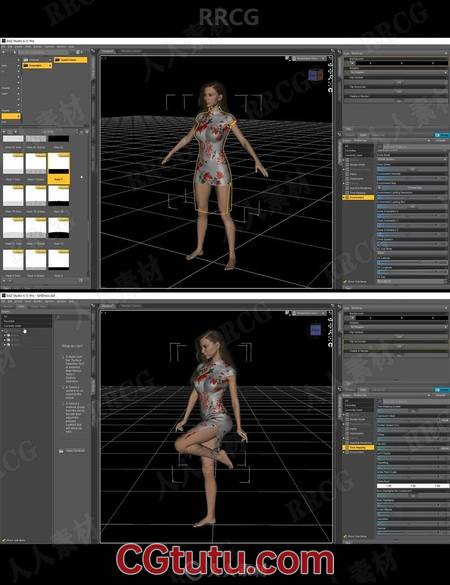450x585 pixels.
Task: Click the teal help button in bottom window's right pane
Action: point(441,390)
